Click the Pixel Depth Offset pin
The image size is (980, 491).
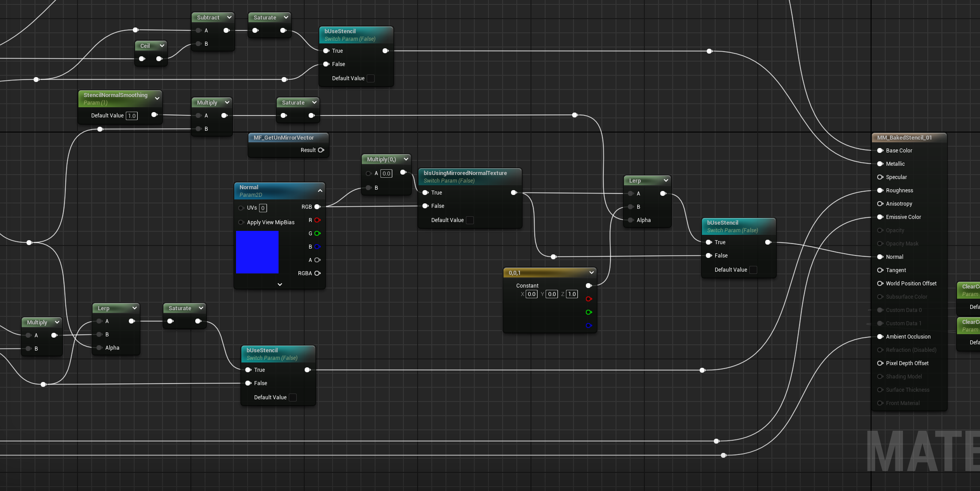point(880,363)
